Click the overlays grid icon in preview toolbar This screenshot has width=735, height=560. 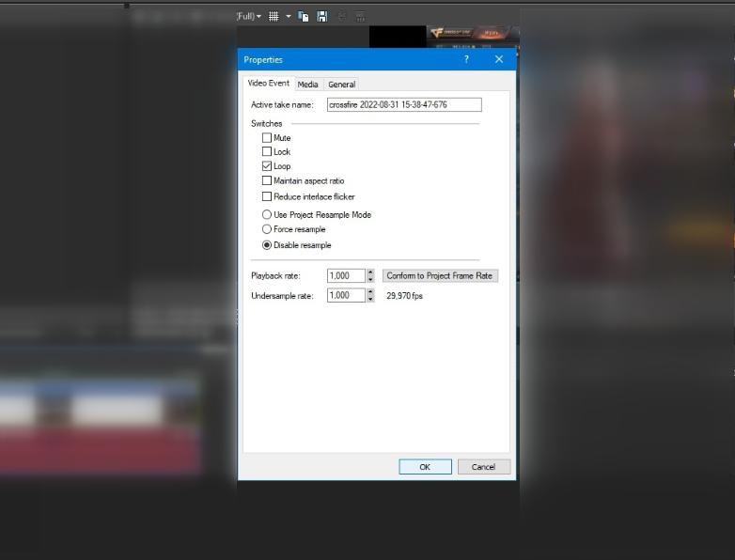coord(274,16)
